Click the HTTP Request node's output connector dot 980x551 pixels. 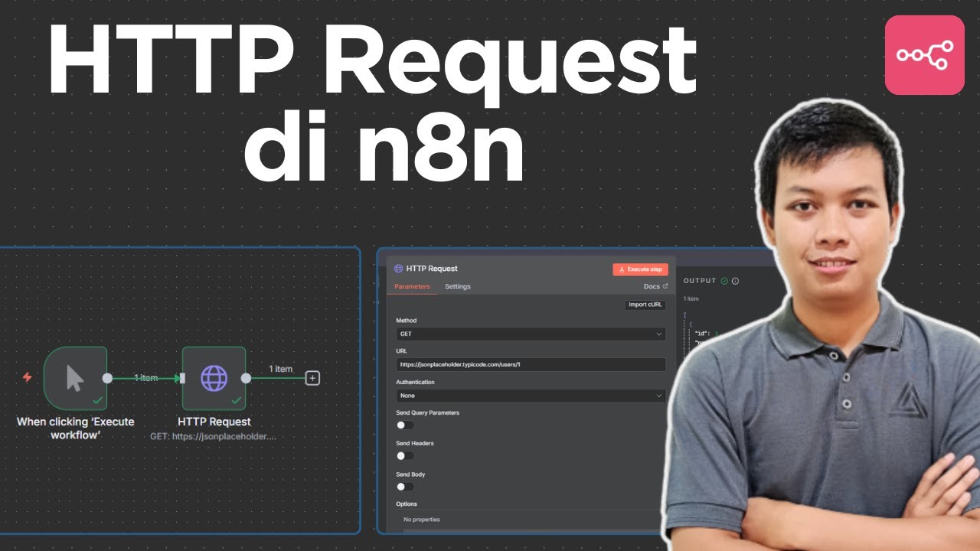[246, 378]
